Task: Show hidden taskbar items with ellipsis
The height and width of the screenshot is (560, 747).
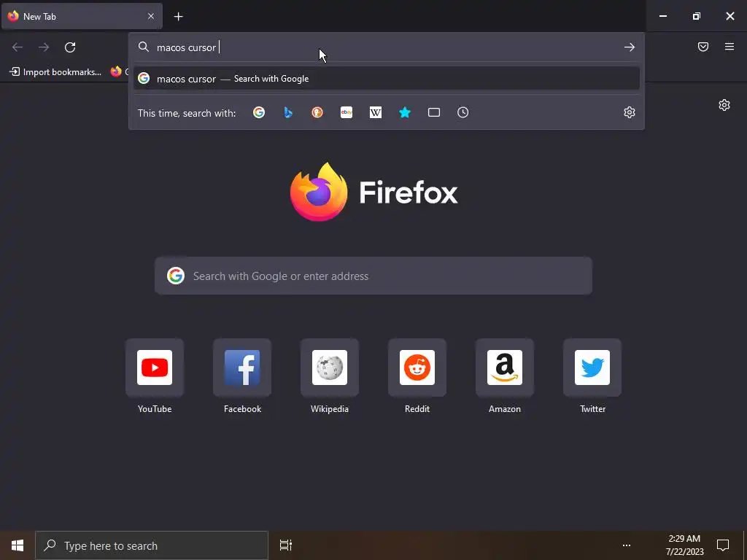Action: click(x=627, y=545)
